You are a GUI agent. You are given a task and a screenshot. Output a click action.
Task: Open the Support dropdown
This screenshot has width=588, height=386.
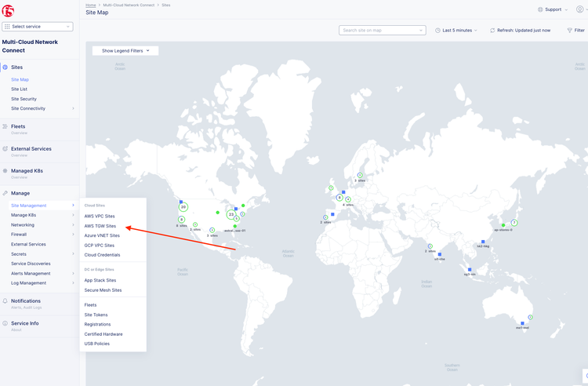[x=553, y=9]
